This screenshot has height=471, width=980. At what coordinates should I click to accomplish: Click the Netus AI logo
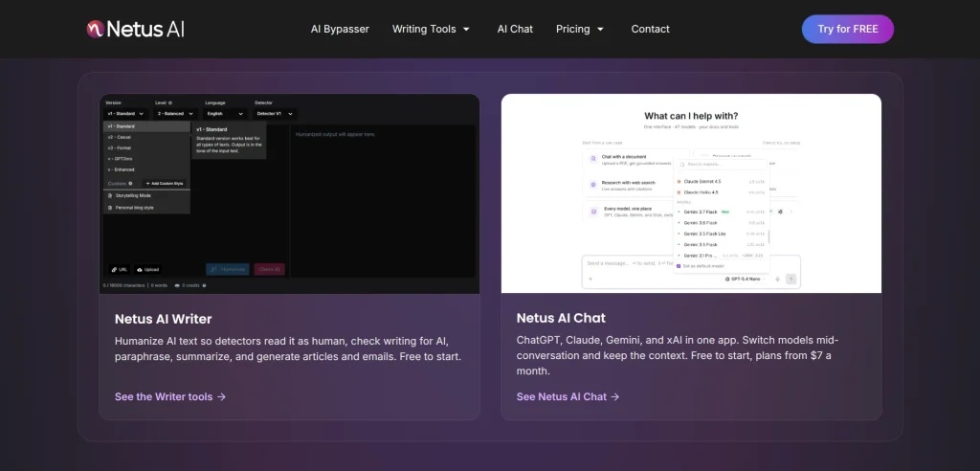click(x=136, y=29)
